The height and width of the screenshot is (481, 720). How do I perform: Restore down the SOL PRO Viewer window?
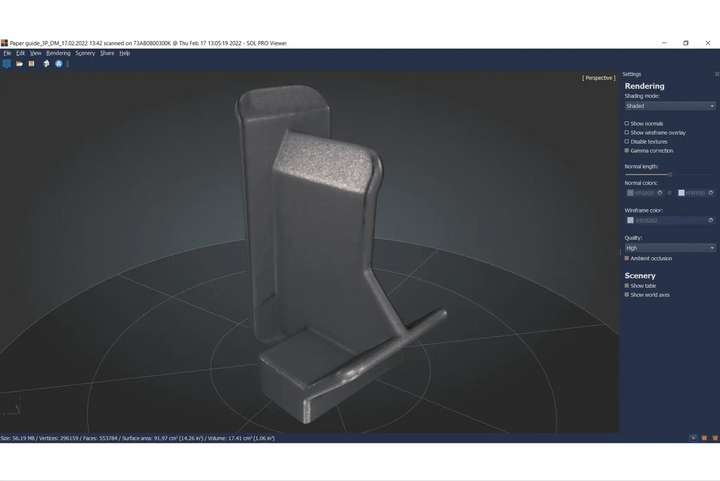tap(686, 43)
